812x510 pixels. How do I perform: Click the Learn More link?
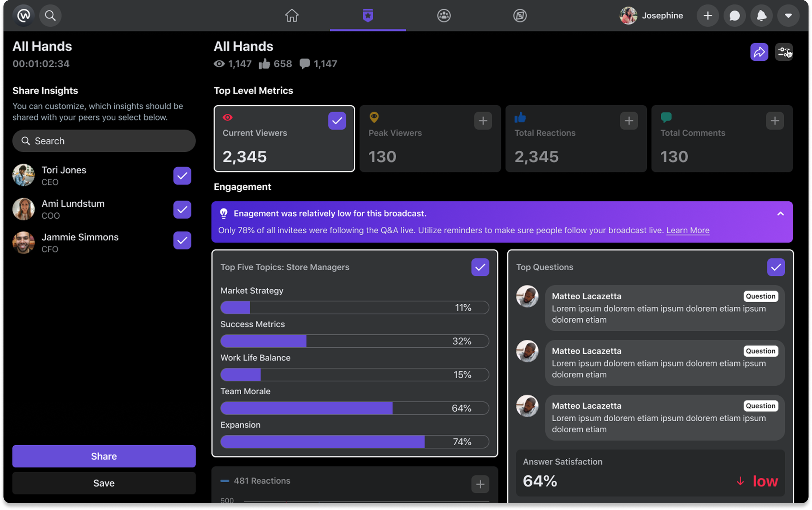688,230
